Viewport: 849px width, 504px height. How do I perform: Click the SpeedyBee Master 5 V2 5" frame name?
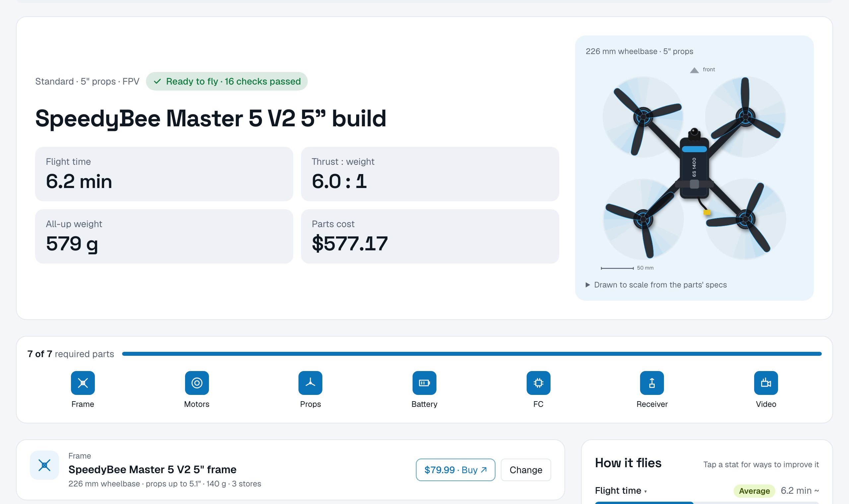click(x=152, y=470)
